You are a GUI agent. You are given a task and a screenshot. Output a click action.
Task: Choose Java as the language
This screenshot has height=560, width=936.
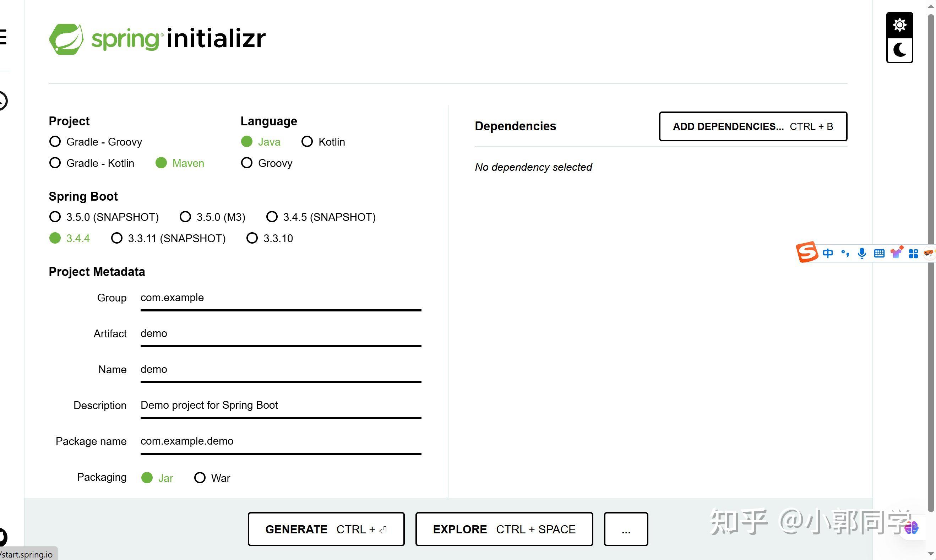coord(261,142)
